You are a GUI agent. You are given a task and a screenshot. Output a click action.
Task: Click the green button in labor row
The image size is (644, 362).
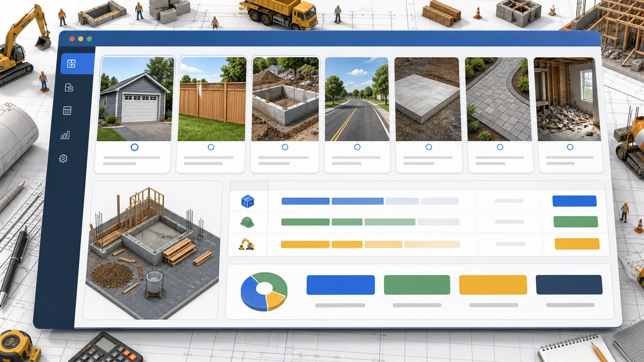click(x=576, y=222)
